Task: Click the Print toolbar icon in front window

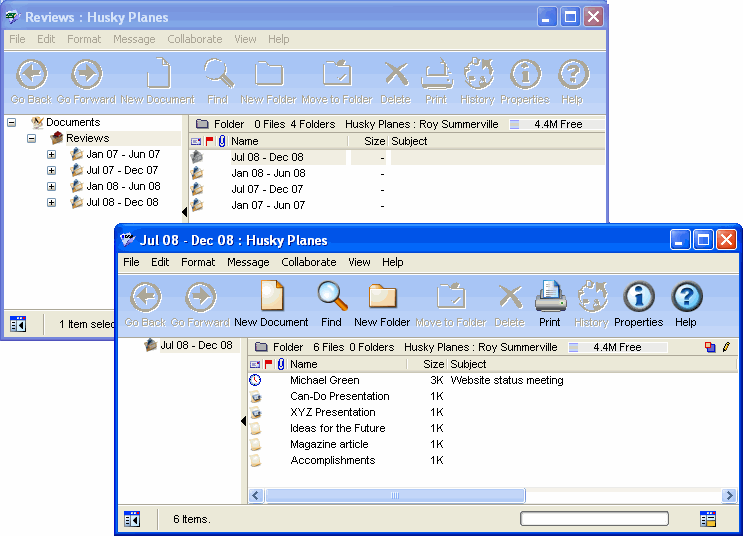Action: (549, 297)
